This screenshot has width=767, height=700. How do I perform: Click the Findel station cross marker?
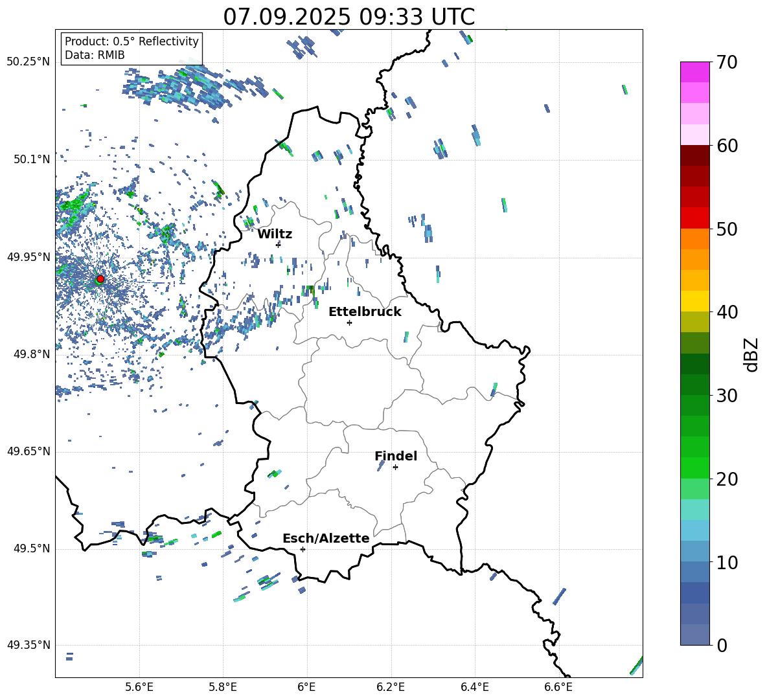[x=395, y=468]
